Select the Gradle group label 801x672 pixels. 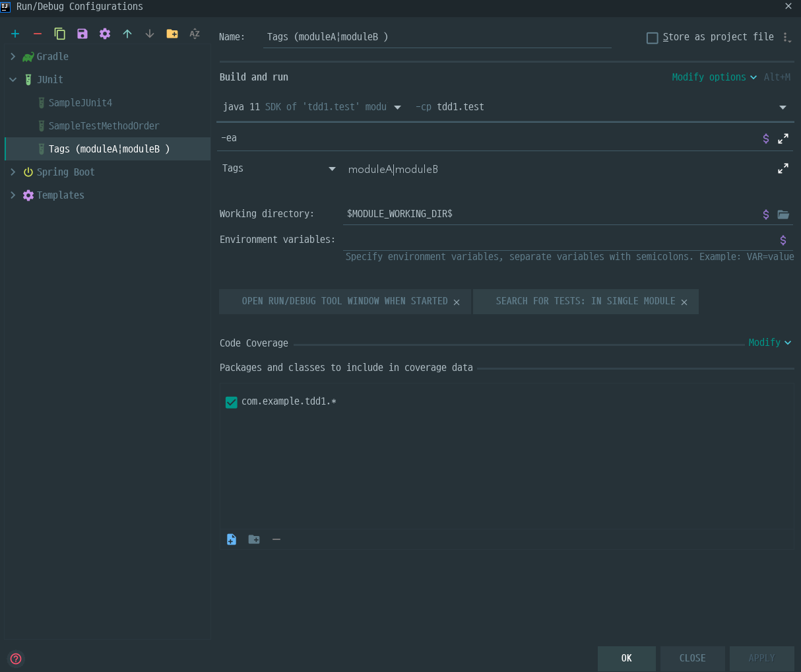coord(53,57)
